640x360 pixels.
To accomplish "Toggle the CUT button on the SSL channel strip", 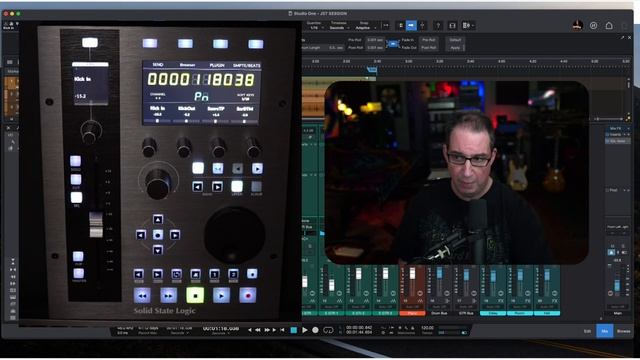I will coord(76,179).
